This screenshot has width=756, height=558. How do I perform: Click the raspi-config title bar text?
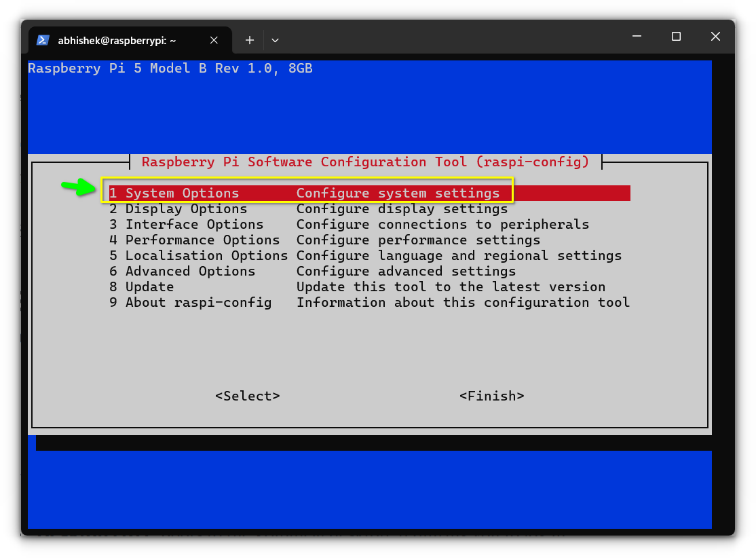pyautogui.click(x=364, y=162)
